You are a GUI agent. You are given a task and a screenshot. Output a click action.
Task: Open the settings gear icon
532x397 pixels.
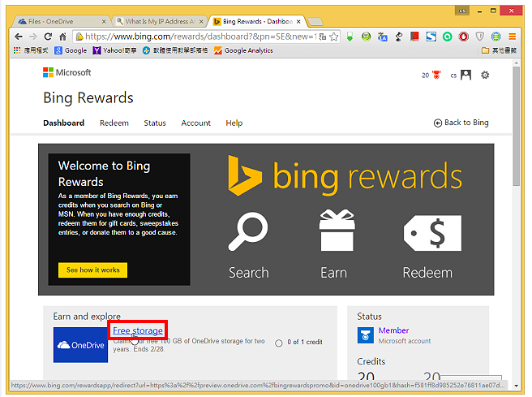point(485,75)
